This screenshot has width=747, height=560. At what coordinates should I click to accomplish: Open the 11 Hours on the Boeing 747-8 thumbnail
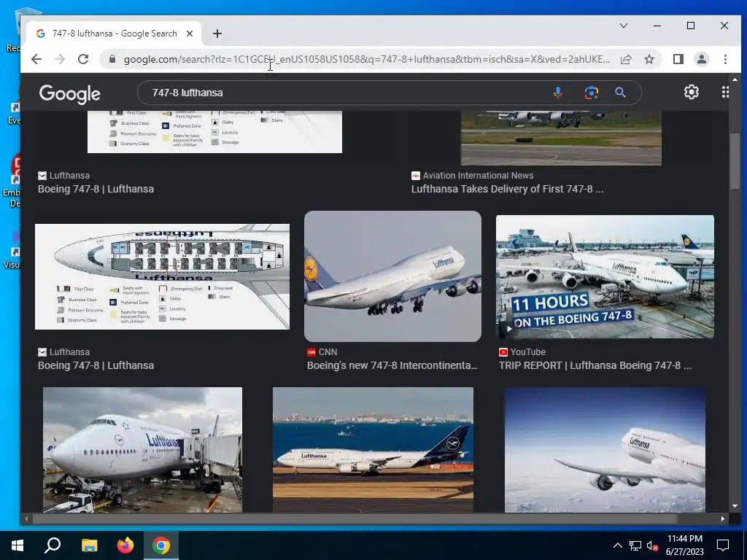coord(605,276)
